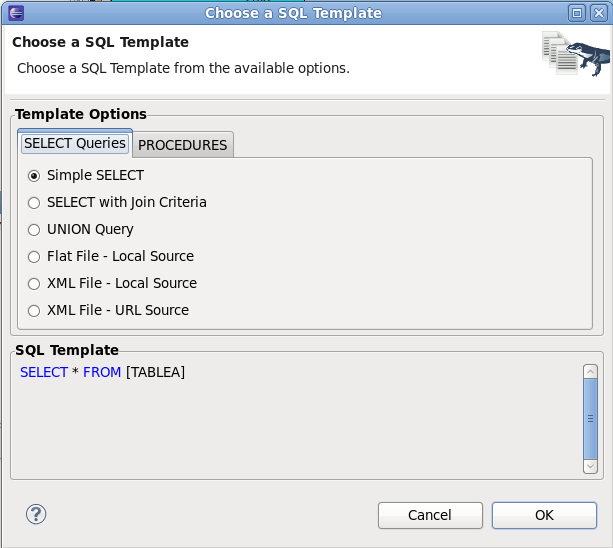This screenshot has width=613, height=548.
Task: Choose SELECT with Join Criteria option
Action: pos(34,202)
